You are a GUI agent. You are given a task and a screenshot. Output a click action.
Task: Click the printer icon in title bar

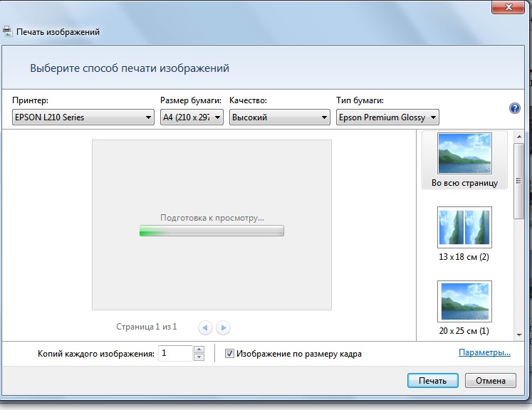point(7,31)
